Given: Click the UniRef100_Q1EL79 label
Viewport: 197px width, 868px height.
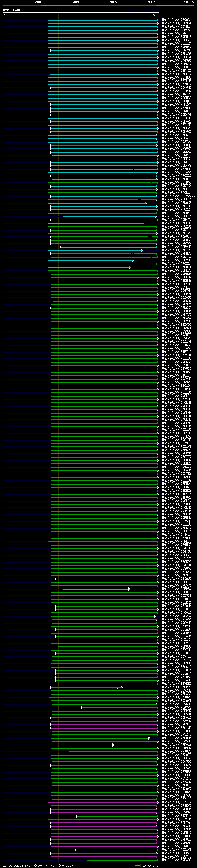Looking at the screenshot, I should [176, 555].
